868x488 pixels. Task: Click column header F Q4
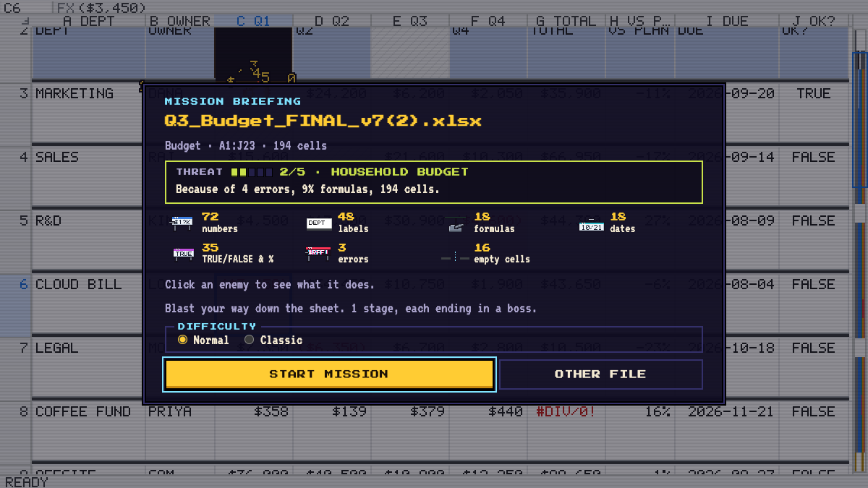[x=488, y=21]
